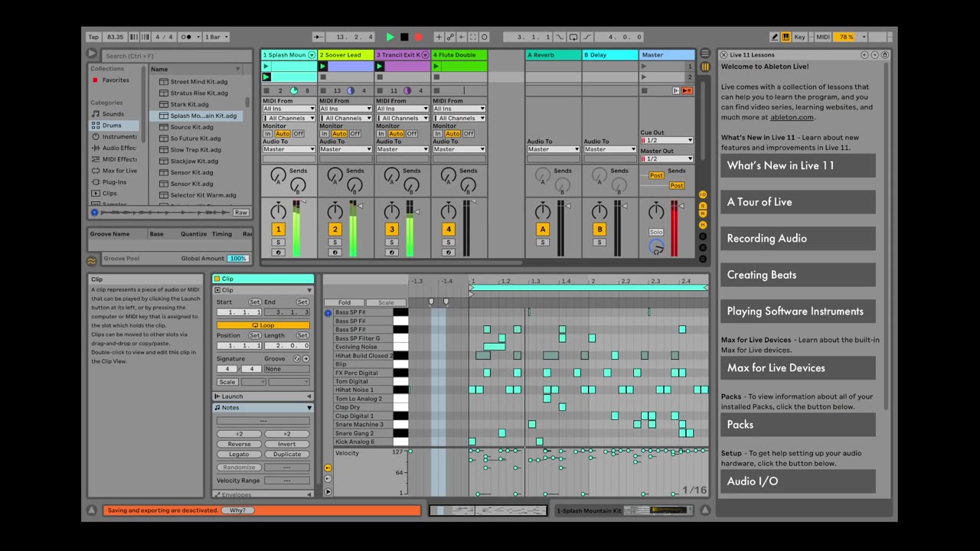Toggle the Session View selector icon
Screen dimensions: 980x551
(705, 67)
